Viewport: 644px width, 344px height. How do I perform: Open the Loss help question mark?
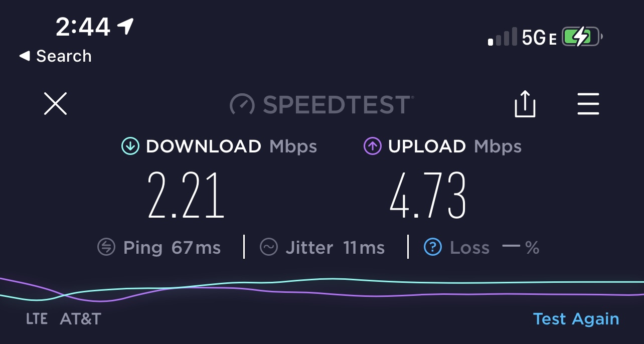(433, 247)
